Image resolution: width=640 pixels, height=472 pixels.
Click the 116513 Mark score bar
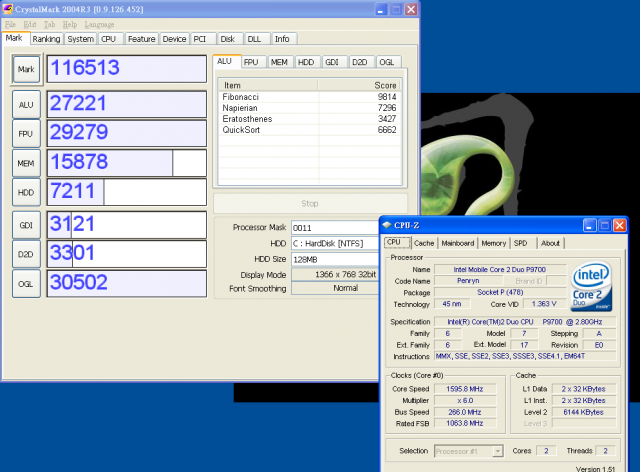[127, 69]
